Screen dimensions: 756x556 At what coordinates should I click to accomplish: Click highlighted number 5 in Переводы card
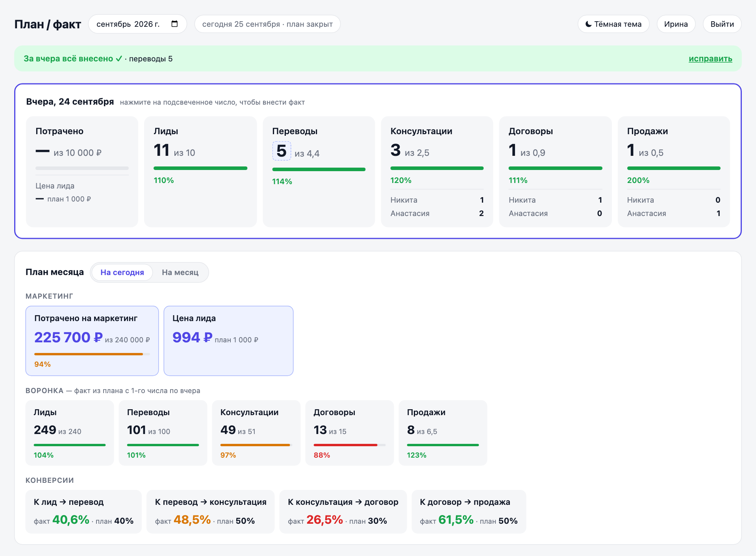[282, 151]
